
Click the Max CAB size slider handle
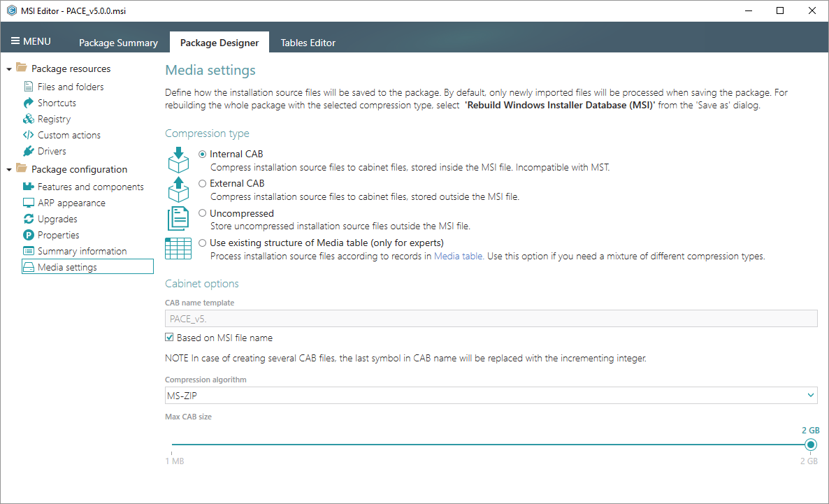click(x=811, y=445)
